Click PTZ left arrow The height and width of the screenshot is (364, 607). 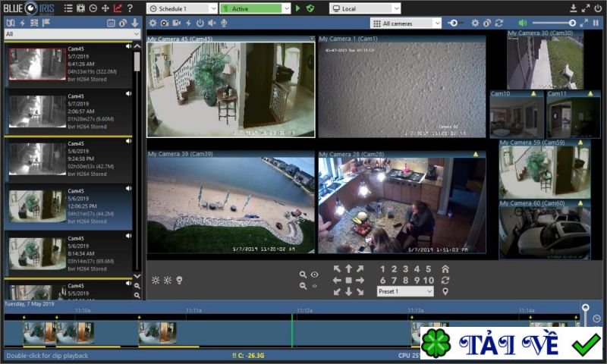[337, 280]
